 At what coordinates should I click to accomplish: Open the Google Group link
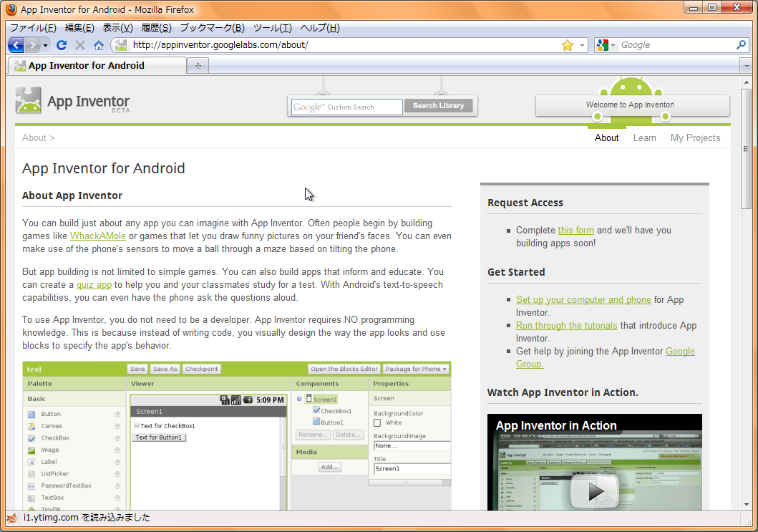click(x=680, y=352)
